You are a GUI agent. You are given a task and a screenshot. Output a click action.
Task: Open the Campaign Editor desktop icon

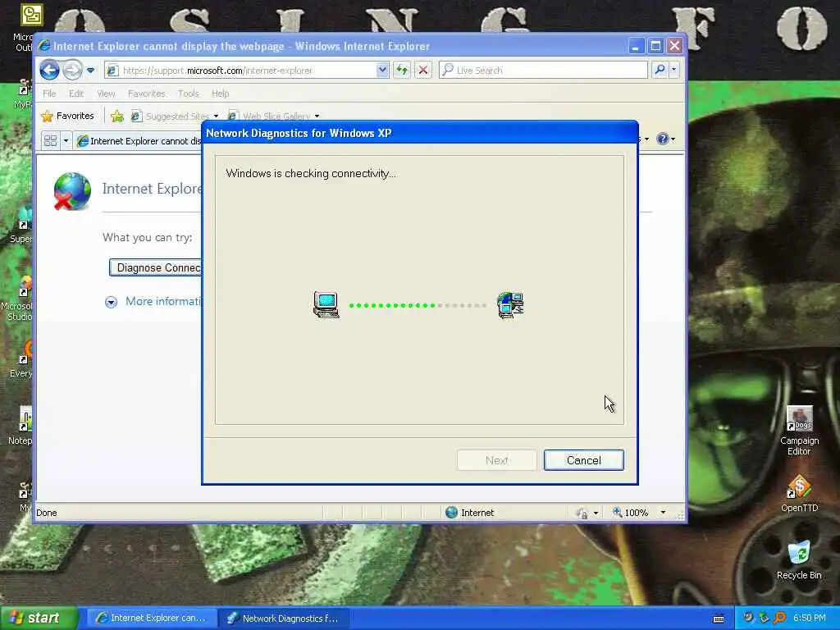click(799, 431)
